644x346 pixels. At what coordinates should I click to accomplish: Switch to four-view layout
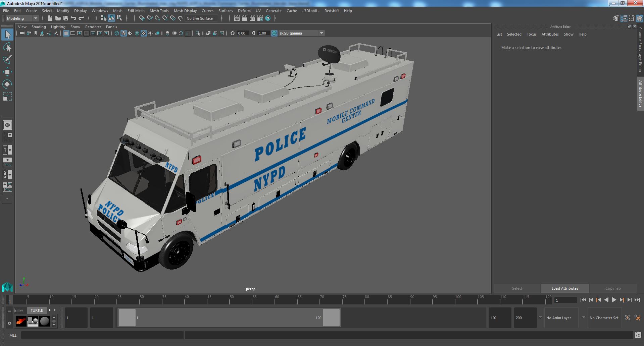pyautogui.click(x=7, y=137)
